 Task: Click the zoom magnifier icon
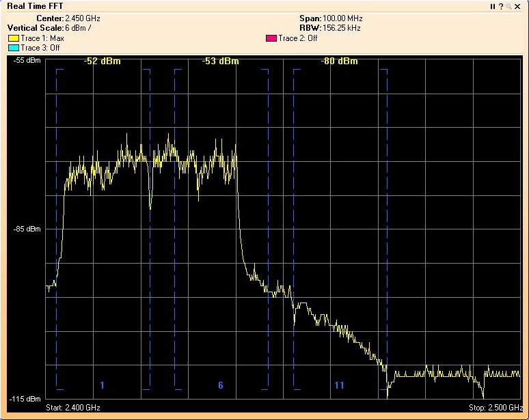tap(508, 6)
